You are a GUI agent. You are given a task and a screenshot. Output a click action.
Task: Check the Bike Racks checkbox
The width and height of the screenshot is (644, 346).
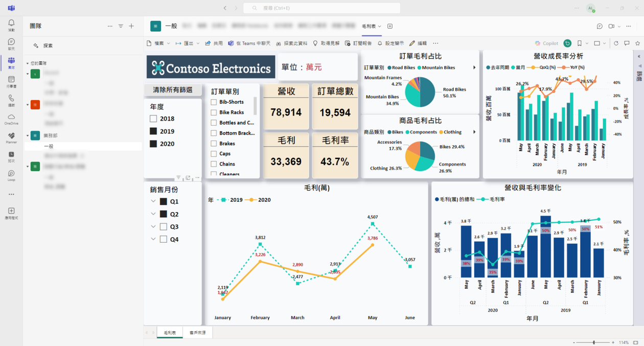pos(214,112)
